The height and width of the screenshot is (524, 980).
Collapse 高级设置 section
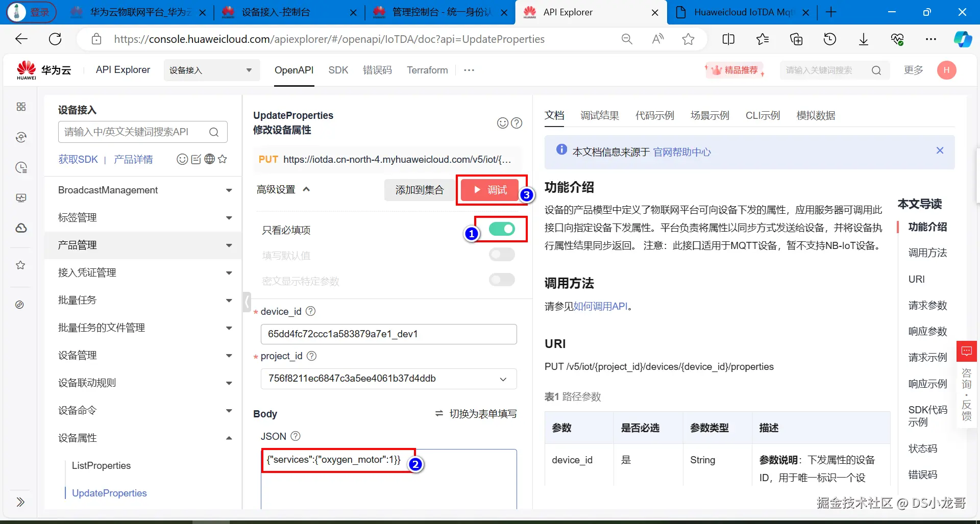283,190
